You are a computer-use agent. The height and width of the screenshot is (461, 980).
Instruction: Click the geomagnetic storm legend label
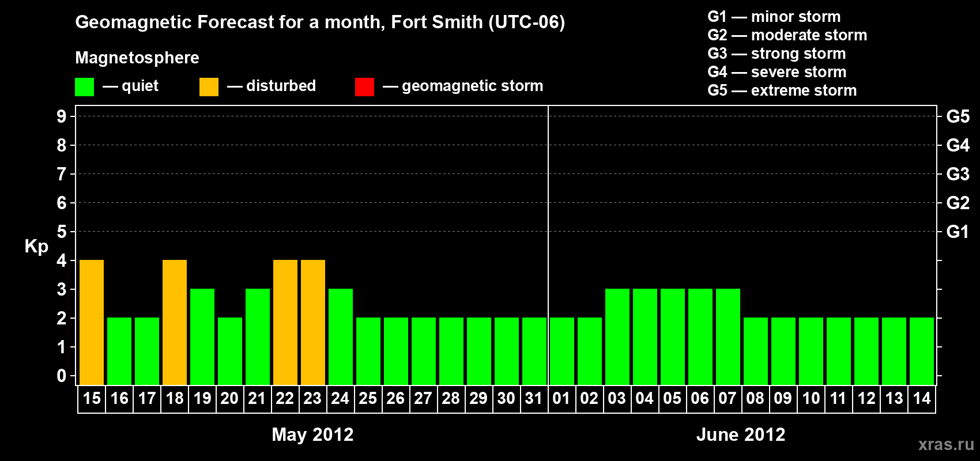(x=473, y=86)
